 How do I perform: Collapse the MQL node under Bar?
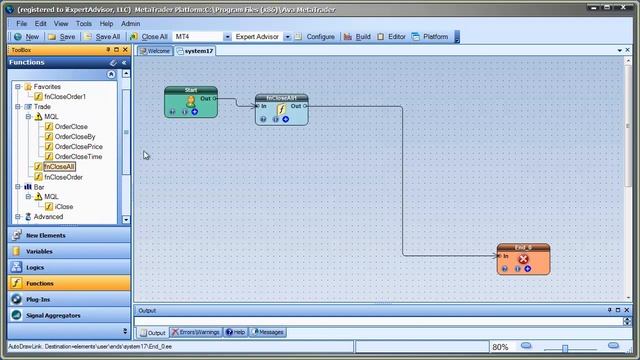point(28,196)
